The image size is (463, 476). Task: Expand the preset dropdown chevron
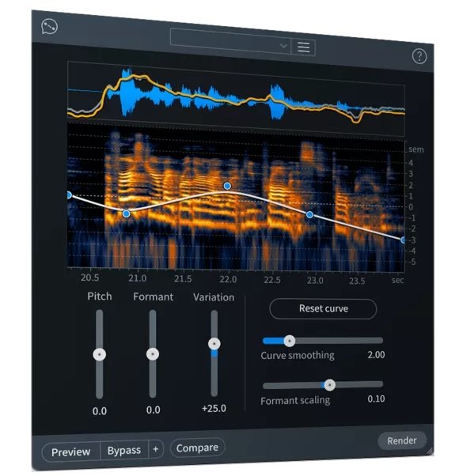(x=283, y=46)
